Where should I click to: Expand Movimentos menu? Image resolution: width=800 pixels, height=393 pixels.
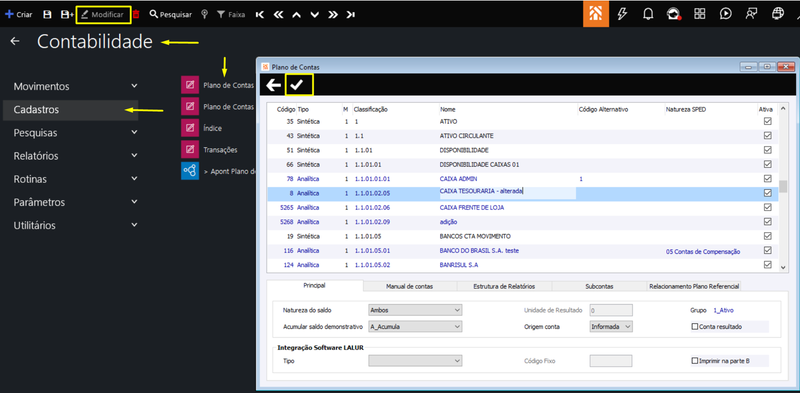(76, 86)
